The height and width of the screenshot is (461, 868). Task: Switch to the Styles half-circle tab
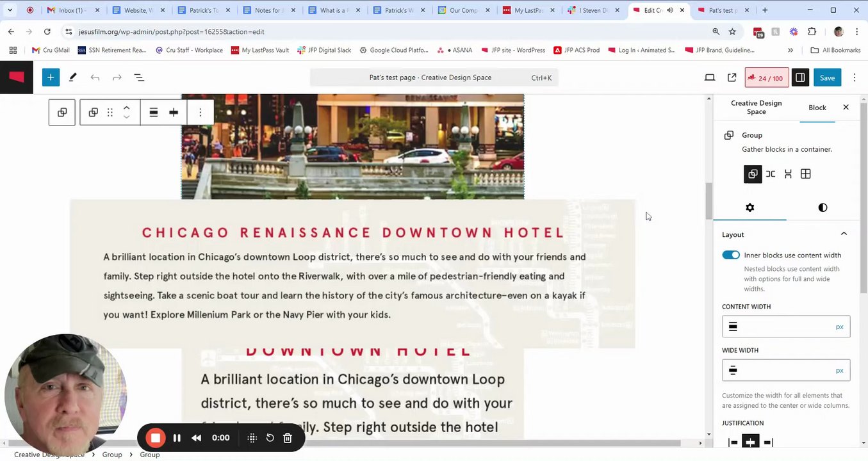point(823,207)
